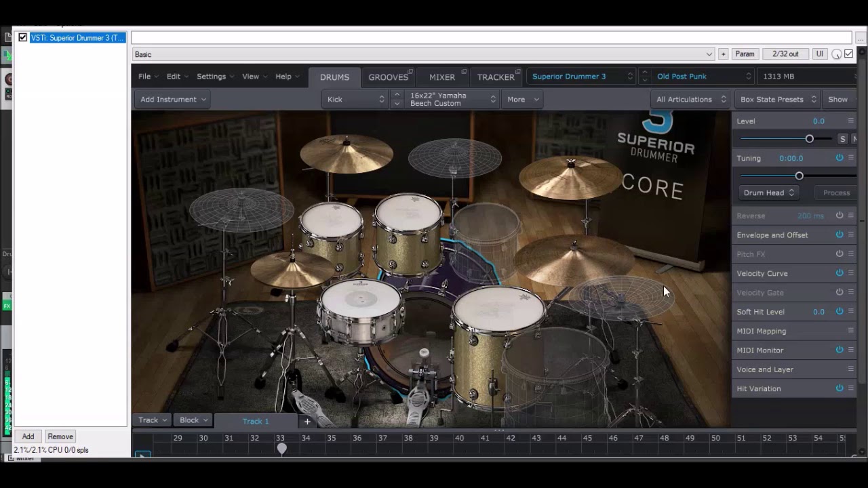The height and width of the screenshot is (488, 868).
Task: Open the View menu
Action: 254,77
